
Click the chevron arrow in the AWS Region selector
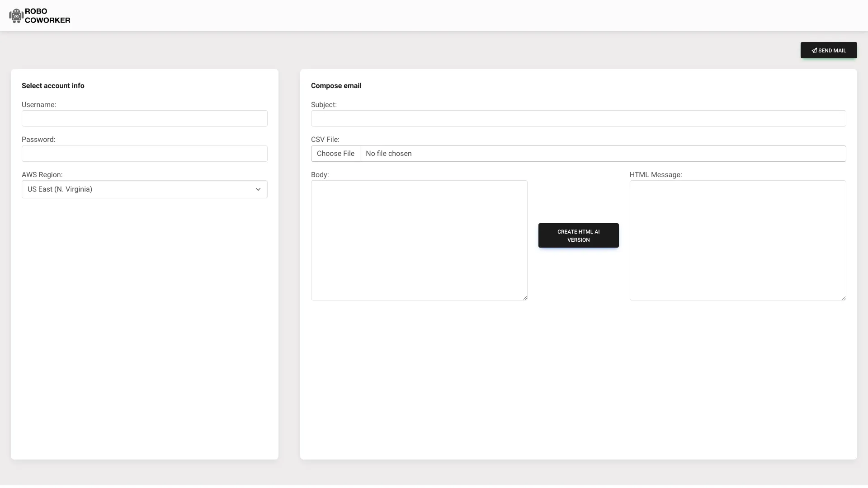[x=258, y=189]
